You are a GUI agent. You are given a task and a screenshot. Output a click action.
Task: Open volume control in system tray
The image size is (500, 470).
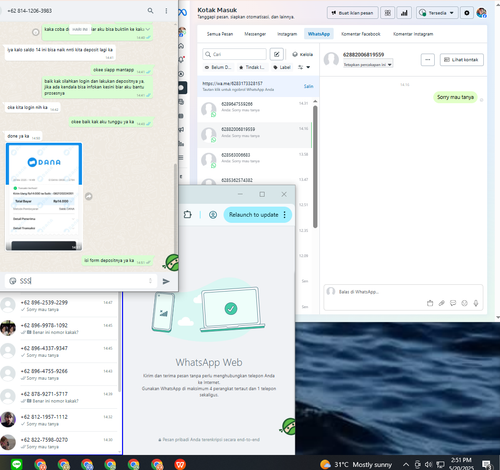[x=429, y=464]
